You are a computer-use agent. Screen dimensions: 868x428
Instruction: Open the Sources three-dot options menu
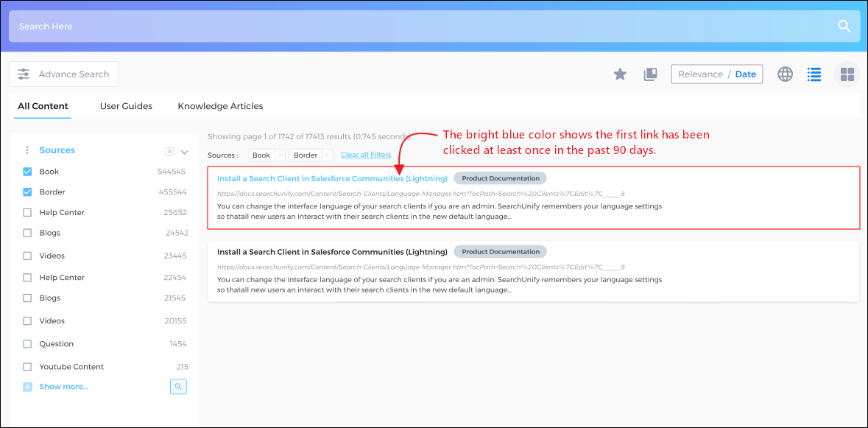point(27,150)
